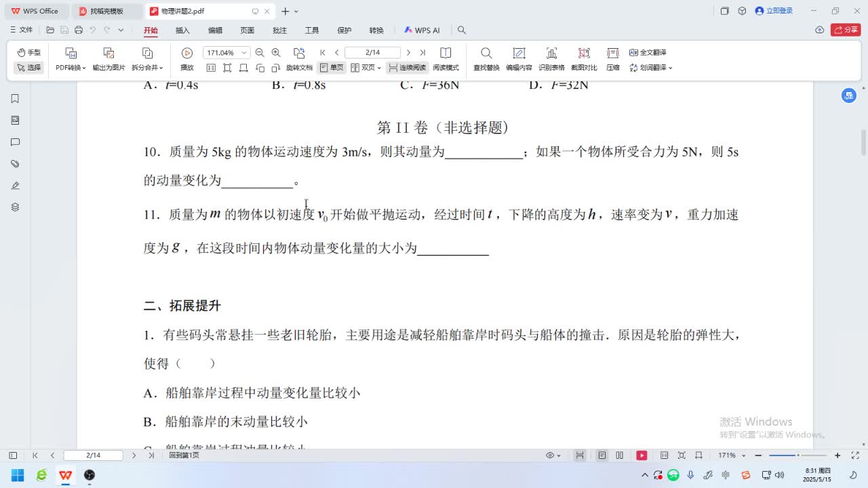Viewport: 868px width, 488px height.
Task: Click the 2/14 page number field in toolbar
Action: pos(372,52)
